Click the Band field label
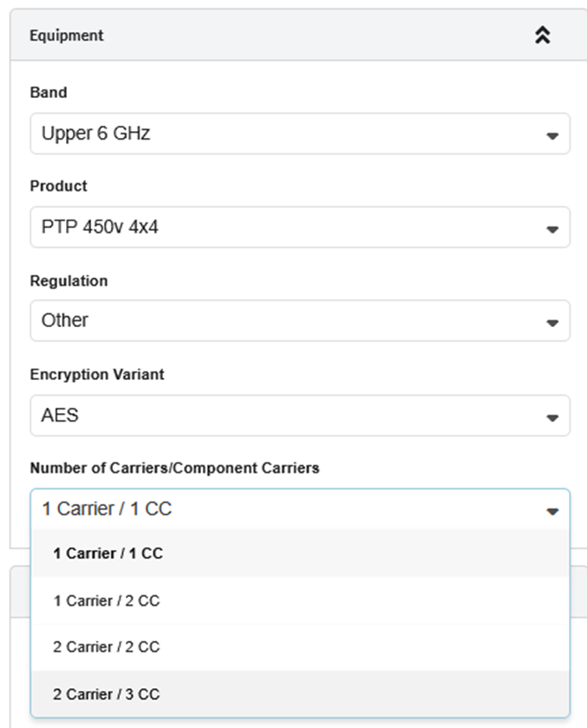This screenshot has width=587, height=728. [x=49, y=92]
